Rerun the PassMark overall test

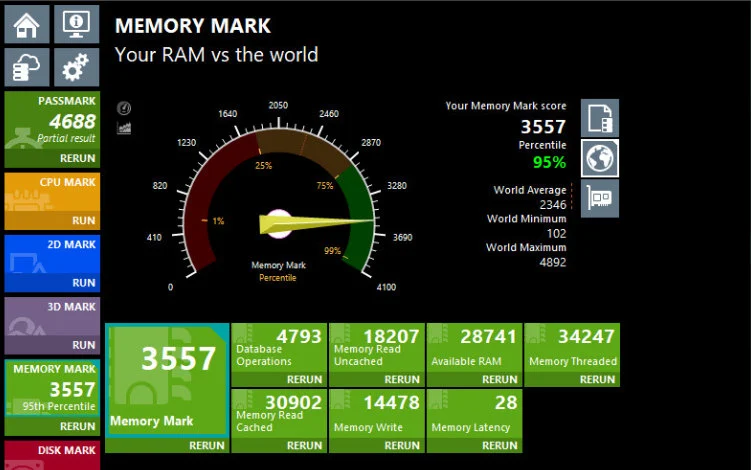point(78,158)
